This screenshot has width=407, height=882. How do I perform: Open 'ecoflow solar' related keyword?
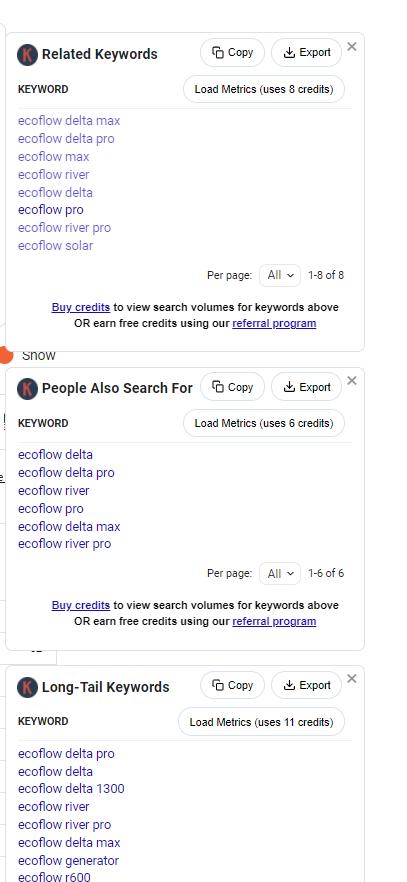click(x=56, y=246)
